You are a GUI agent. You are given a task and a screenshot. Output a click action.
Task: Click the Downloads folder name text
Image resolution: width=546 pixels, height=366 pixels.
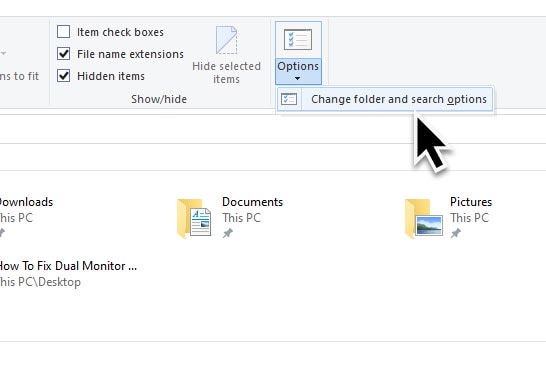pyautogui.click(x=26, y=202)
